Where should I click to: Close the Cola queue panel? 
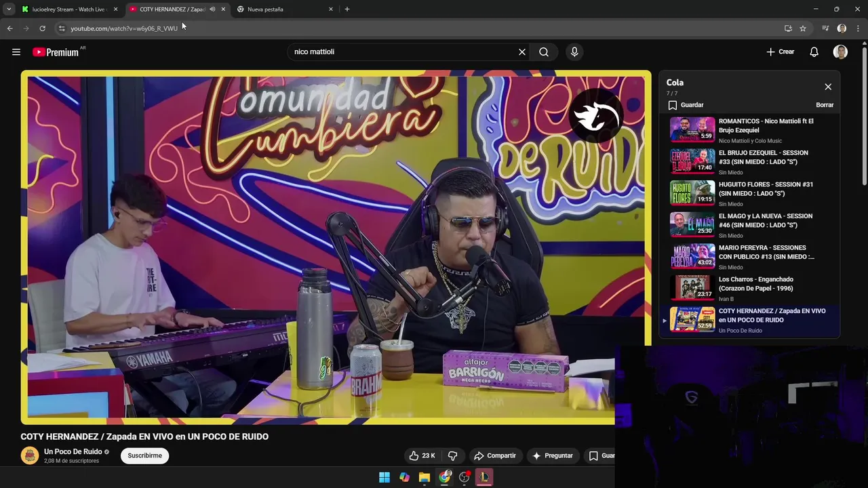click(828, 87)
